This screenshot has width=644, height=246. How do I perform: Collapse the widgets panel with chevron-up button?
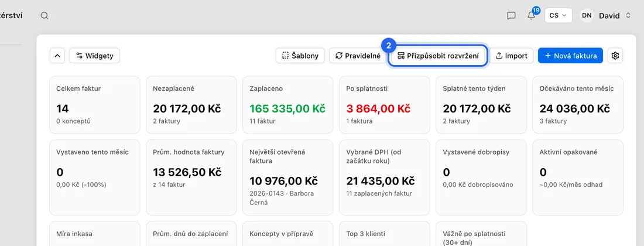click(x=57, y=56)
